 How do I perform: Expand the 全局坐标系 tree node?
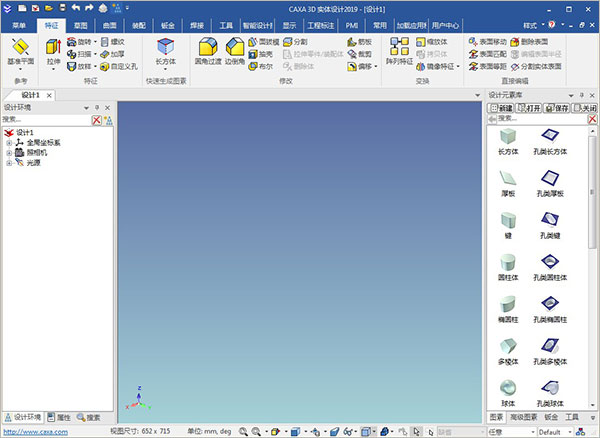click(9, 143)
